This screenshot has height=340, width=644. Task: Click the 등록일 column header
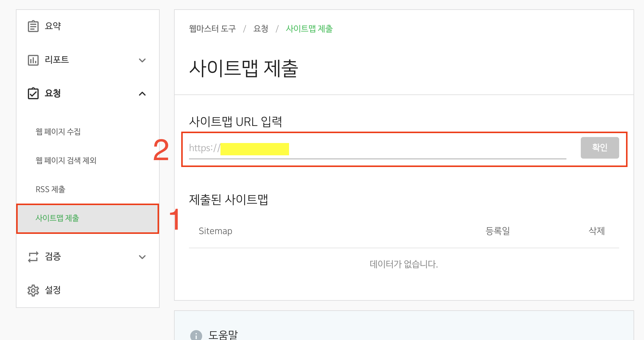[498, 231]
